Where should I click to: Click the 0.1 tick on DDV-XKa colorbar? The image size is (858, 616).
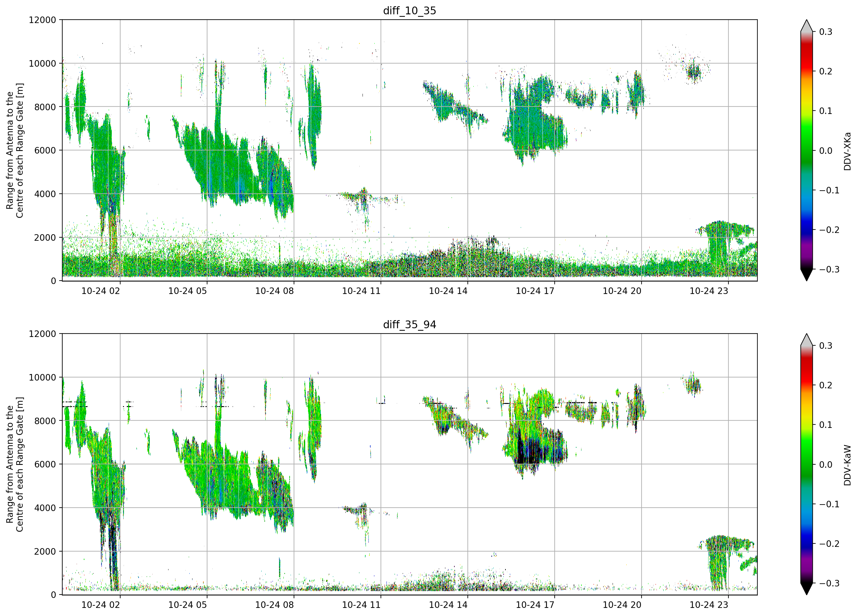tap(826, 111)
